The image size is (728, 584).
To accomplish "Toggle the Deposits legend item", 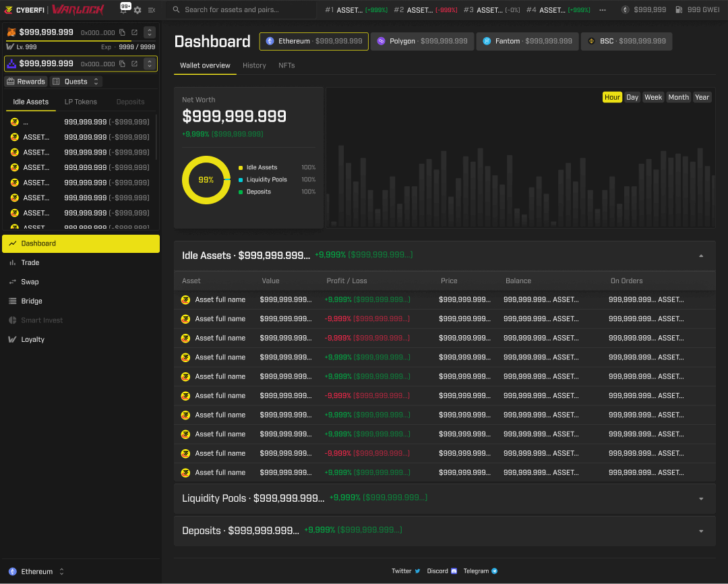I will pyautogui.click(x=258, y=192).
